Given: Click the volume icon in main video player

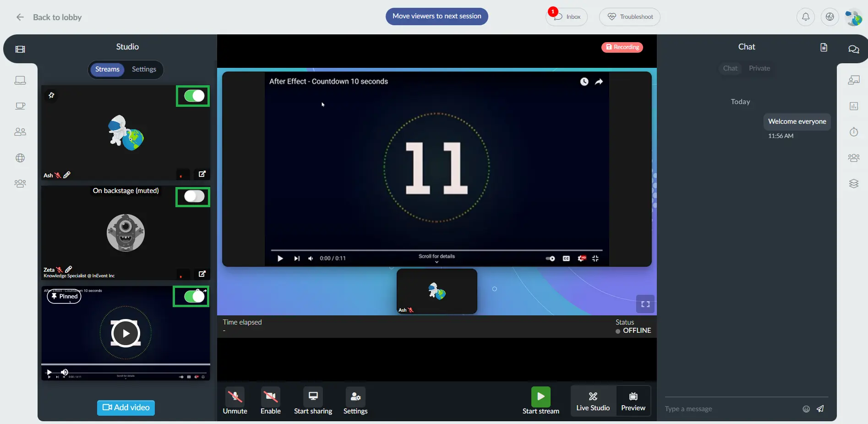Looking at the screenshot, I should pos(311,259).
